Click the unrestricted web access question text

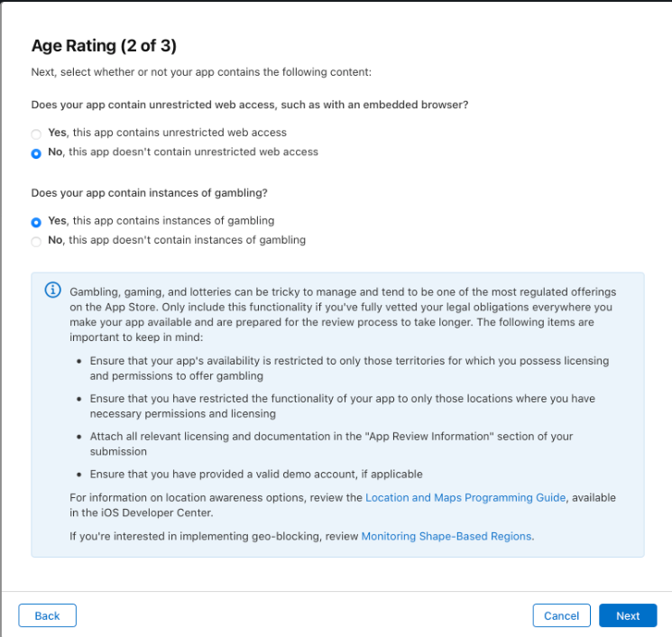coord(249,105)
